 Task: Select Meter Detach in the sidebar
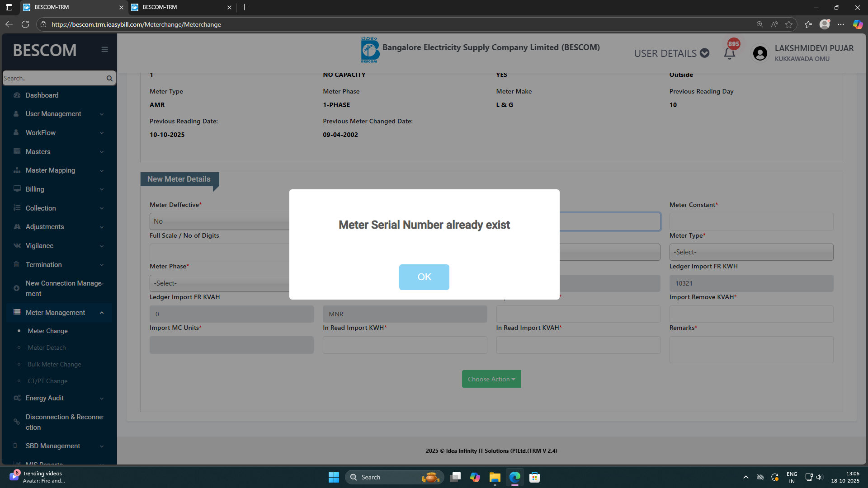47,347
